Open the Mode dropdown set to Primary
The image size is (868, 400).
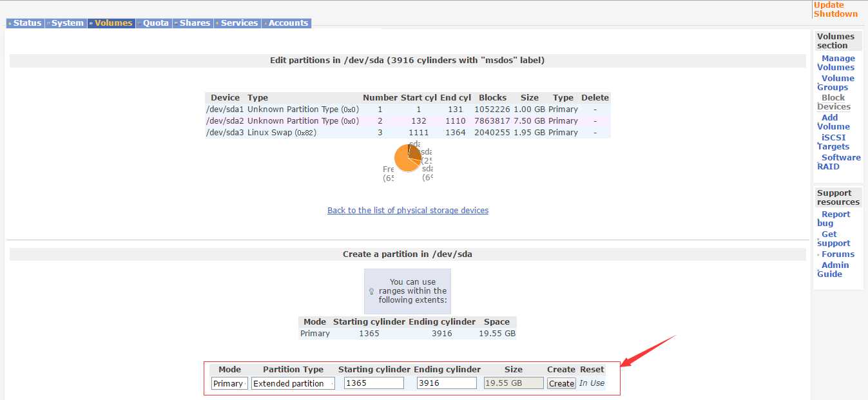229,383
